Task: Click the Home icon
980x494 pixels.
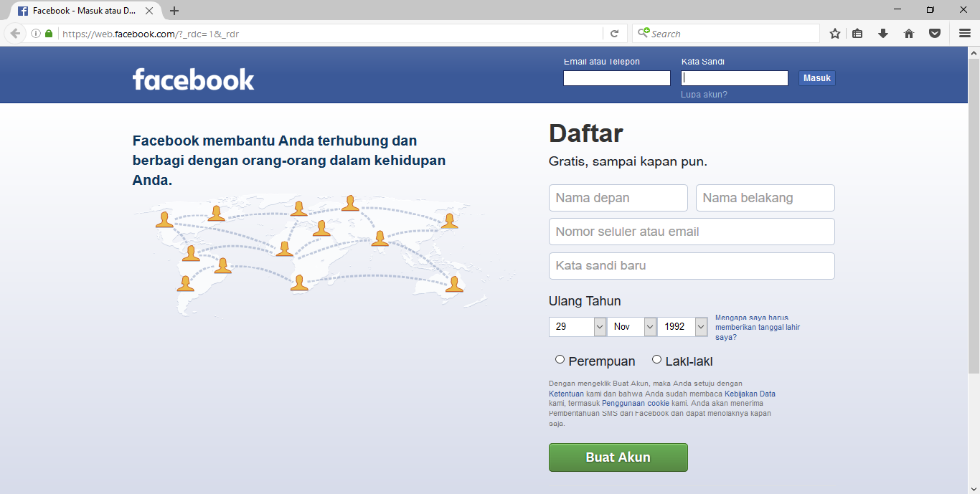Action: pyautogui.click(x=909, y=33)
